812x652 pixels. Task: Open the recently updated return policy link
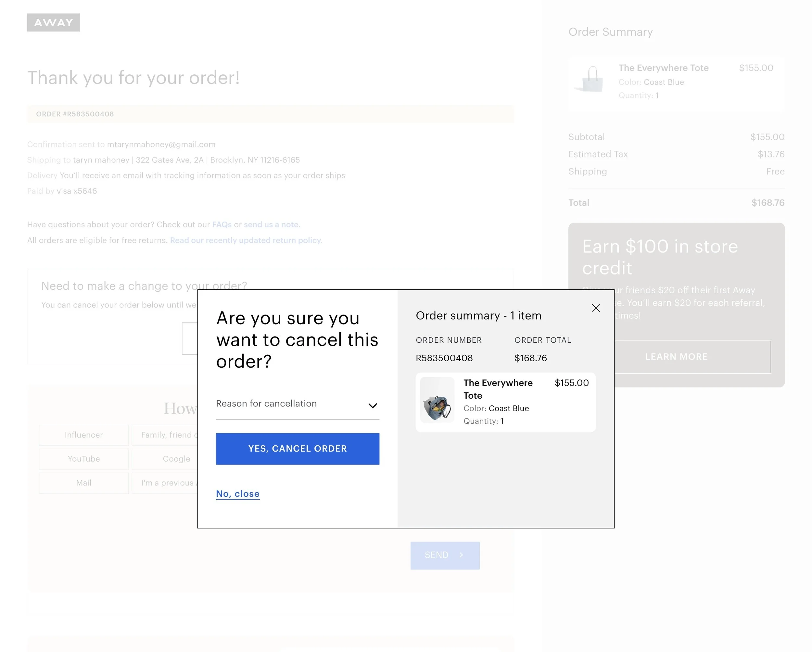(246, 240)
